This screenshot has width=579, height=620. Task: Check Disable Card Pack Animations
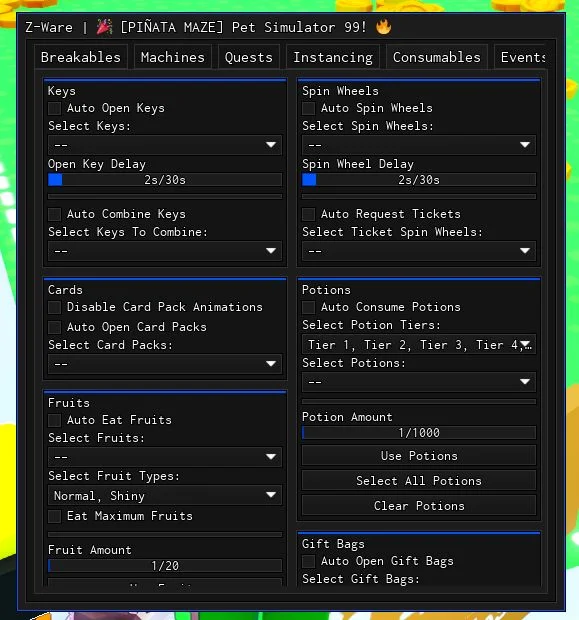click(55, 307)
